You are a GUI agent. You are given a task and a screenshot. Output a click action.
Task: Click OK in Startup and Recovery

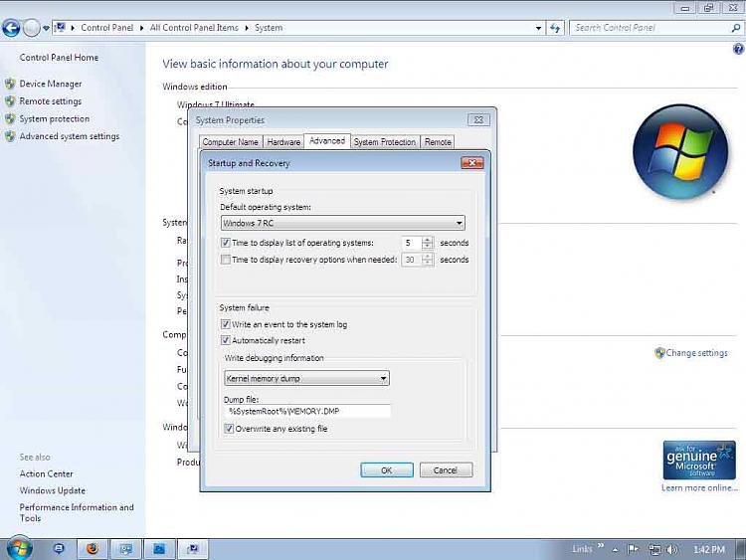387,470
